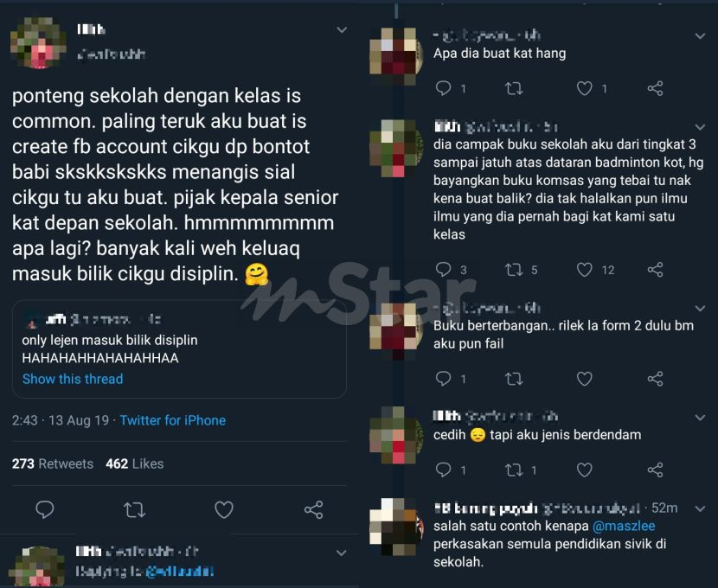Like the 'dia campak buku sekolah' reply
Viewport: 718px width, 588px height.
click(x=584, y=270)
